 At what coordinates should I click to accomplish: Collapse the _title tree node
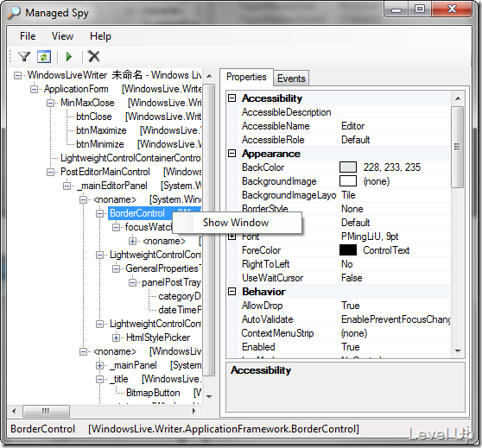pyautogui.click(x=99, y=380)
